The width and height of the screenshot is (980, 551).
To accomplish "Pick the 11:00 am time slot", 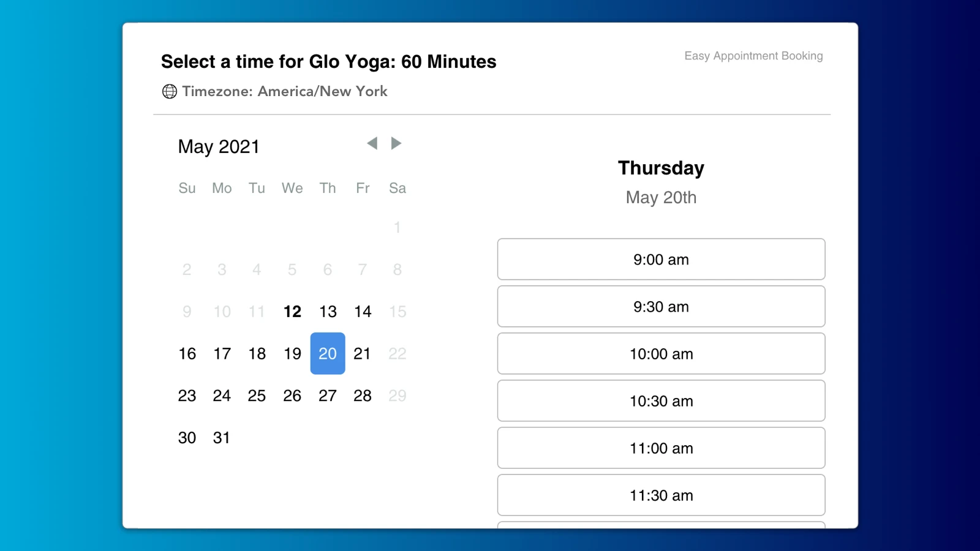I will [661, 448].
